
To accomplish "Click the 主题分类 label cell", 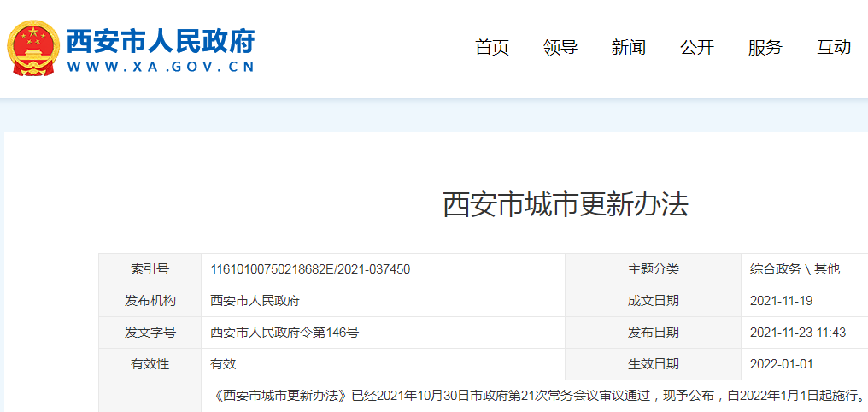I will 654,270.
